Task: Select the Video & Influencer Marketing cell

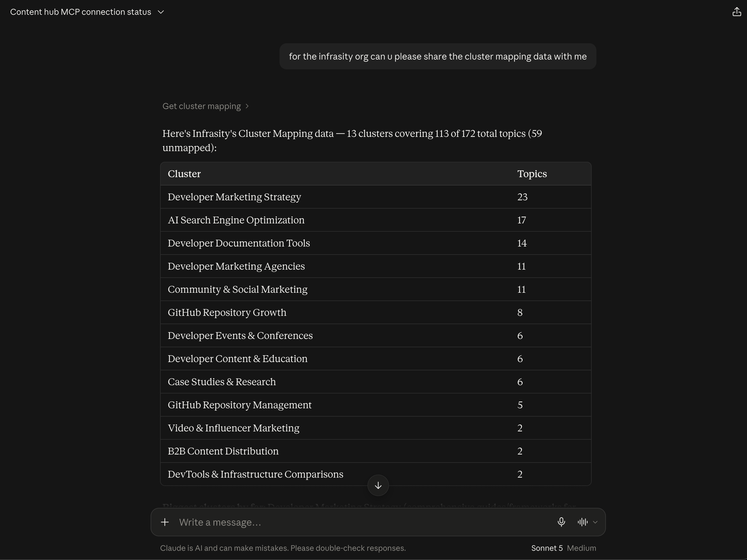Action: [233, 428]
